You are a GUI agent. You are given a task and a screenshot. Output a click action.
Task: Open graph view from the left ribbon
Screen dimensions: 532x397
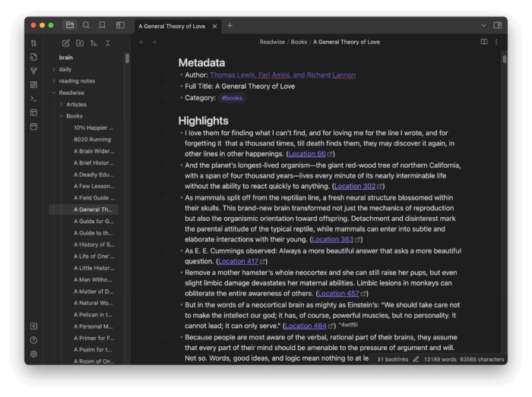(33, 71)
